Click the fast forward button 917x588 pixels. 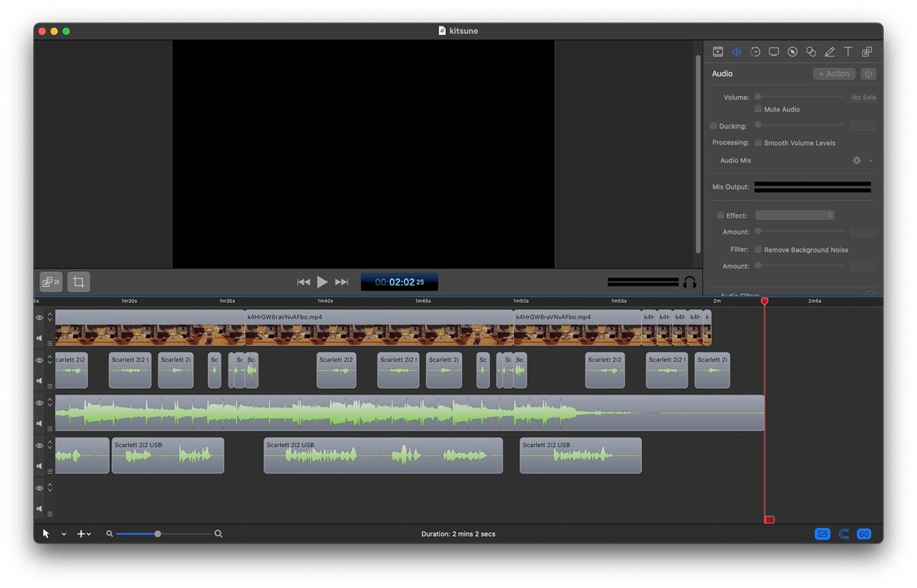coord(342,282)
